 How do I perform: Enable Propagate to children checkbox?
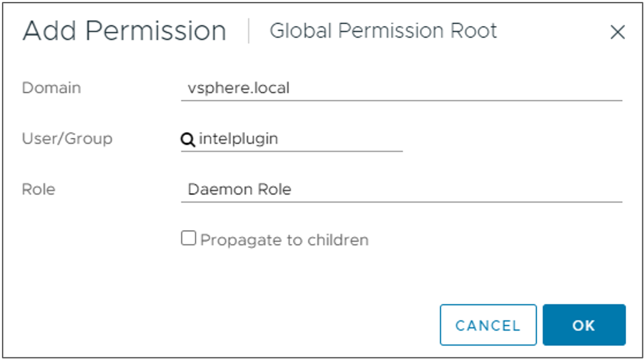coord(188,239)
